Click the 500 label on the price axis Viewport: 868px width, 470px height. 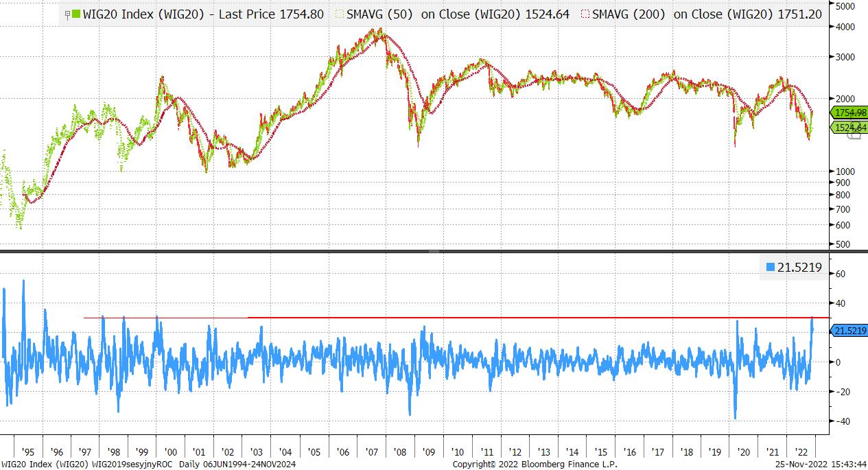point(843,244)
